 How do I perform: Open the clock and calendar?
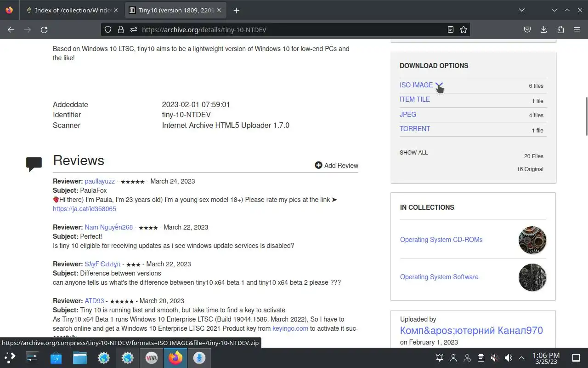point(546,358)
